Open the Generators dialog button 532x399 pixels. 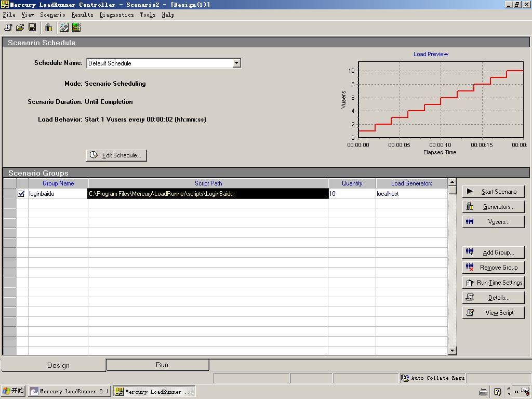pyautogui.click(x=494, y=207)
